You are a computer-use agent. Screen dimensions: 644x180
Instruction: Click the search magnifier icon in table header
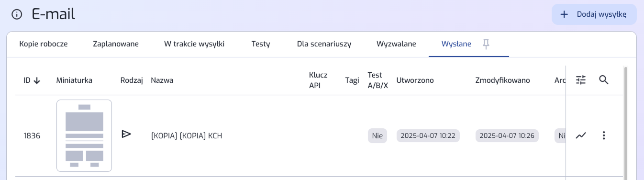pyautogui.click(x=604, y=80)
